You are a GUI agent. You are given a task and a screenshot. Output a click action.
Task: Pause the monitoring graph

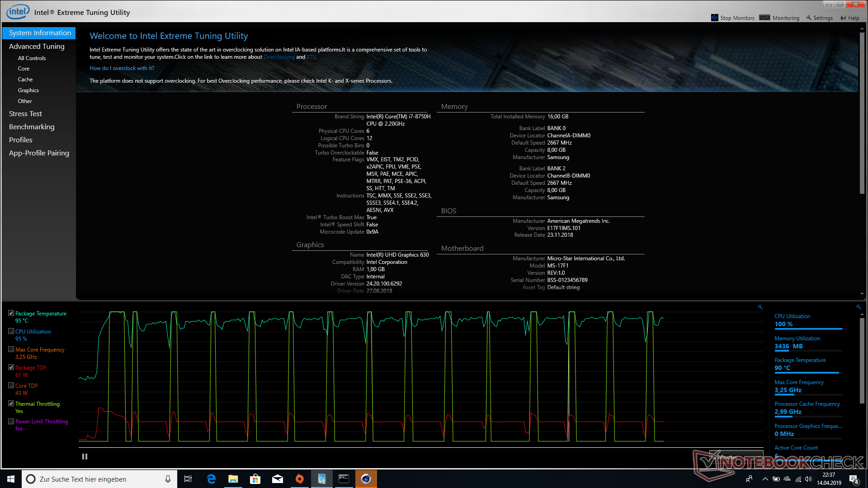[85, 456]
